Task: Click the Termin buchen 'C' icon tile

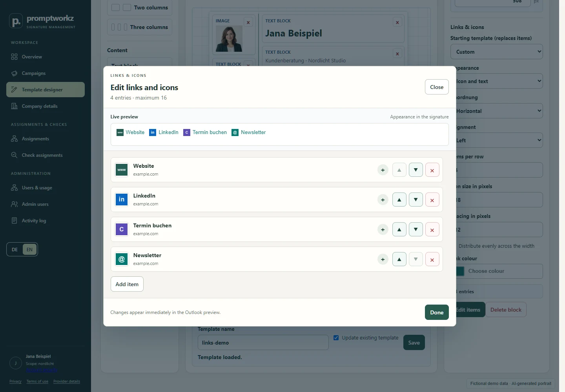Action: pos(122,229)
